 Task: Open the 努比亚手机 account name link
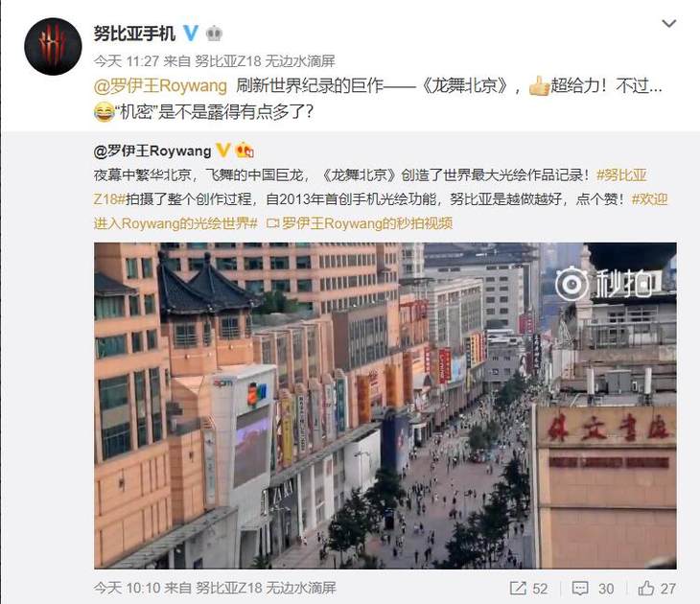click(134, 34)
